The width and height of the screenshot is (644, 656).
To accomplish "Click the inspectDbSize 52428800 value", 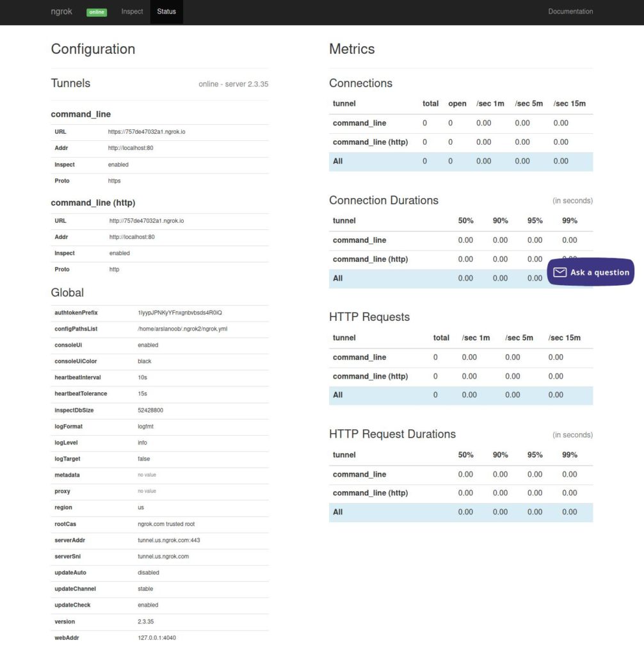I will 150,410.
